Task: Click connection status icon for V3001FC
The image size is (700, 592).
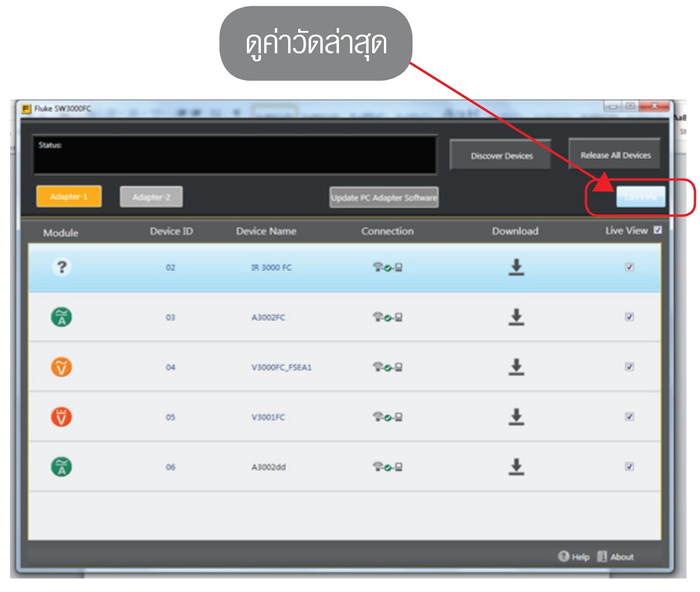Action: (387, 417)
